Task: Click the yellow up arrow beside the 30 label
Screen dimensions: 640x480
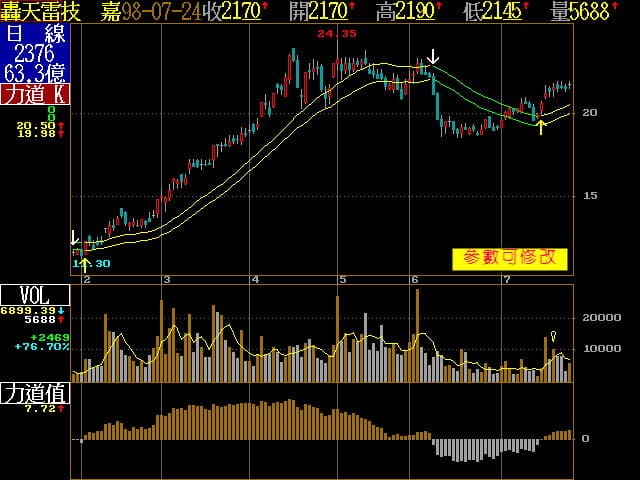Action: click(x=85, y=264)
